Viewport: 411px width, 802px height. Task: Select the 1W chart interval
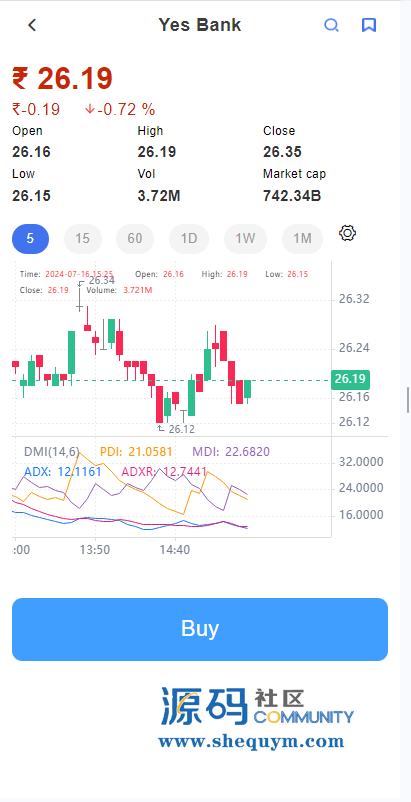coord(245,239)
